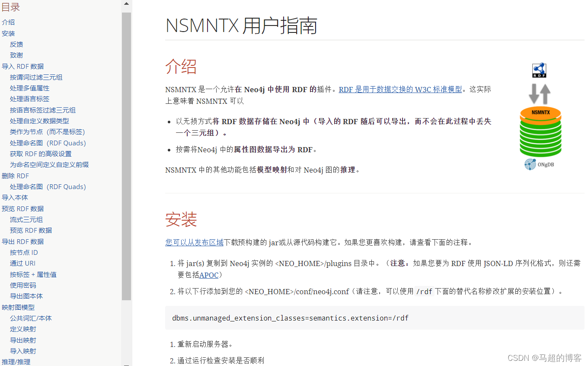Go to 导入本体 in the sidebar

point(15,197)
